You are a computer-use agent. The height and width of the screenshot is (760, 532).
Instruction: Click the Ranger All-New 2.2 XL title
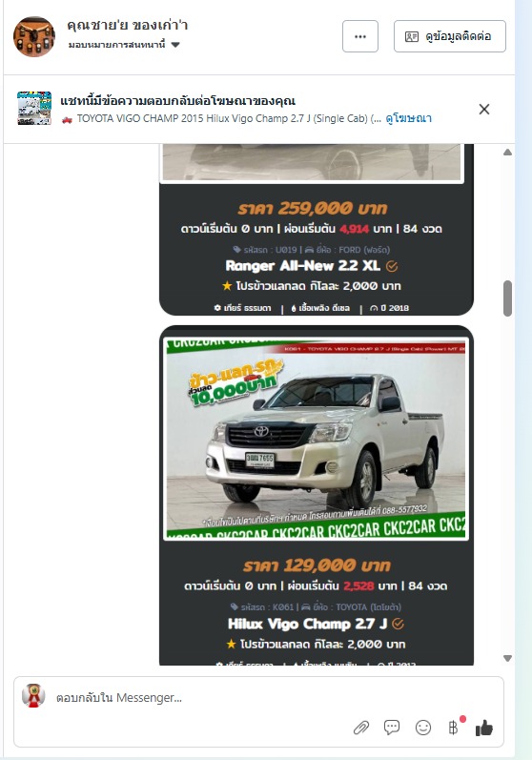pyautogui.click(x=303, y=266)
